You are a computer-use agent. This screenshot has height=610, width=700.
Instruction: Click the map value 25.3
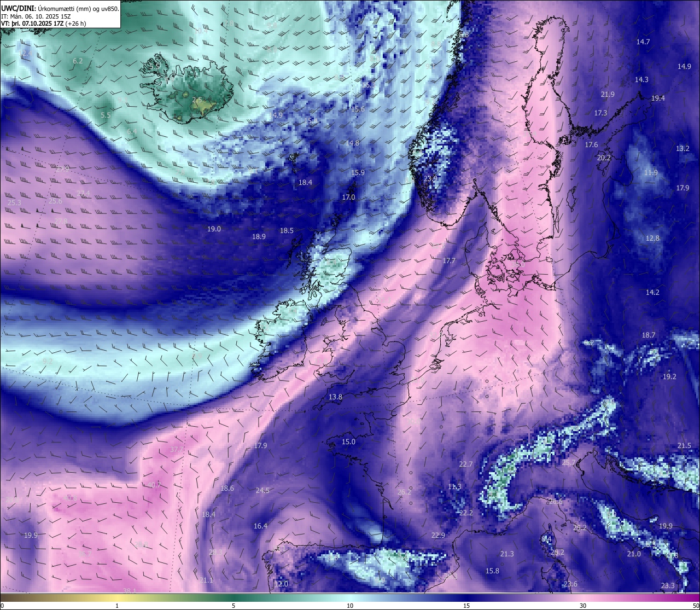click(14, 202)
